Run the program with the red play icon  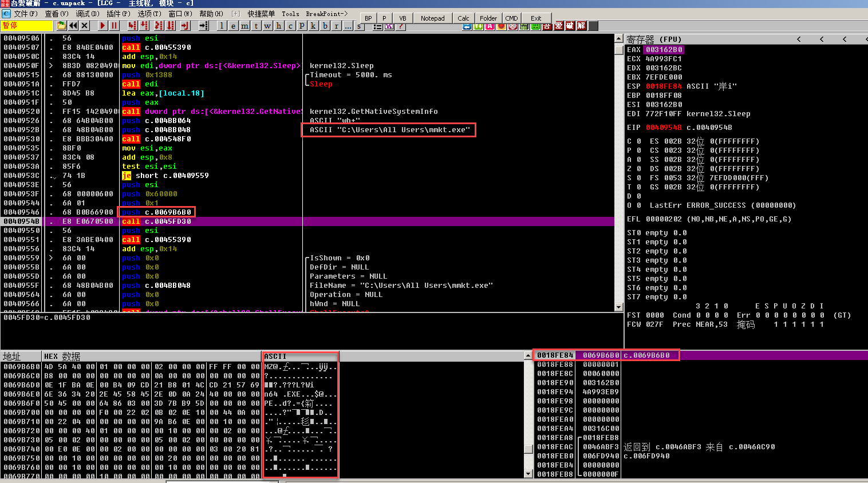(x=103, y=26)
